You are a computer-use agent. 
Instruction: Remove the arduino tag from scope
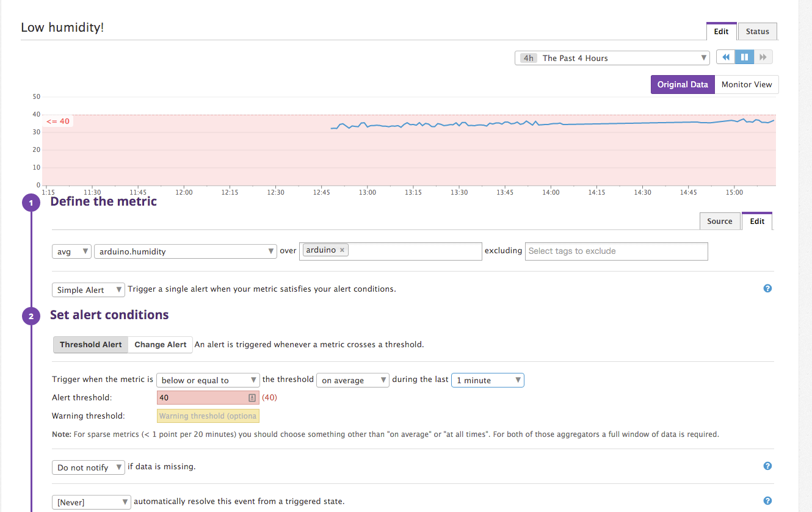click(x=343, y=250)
